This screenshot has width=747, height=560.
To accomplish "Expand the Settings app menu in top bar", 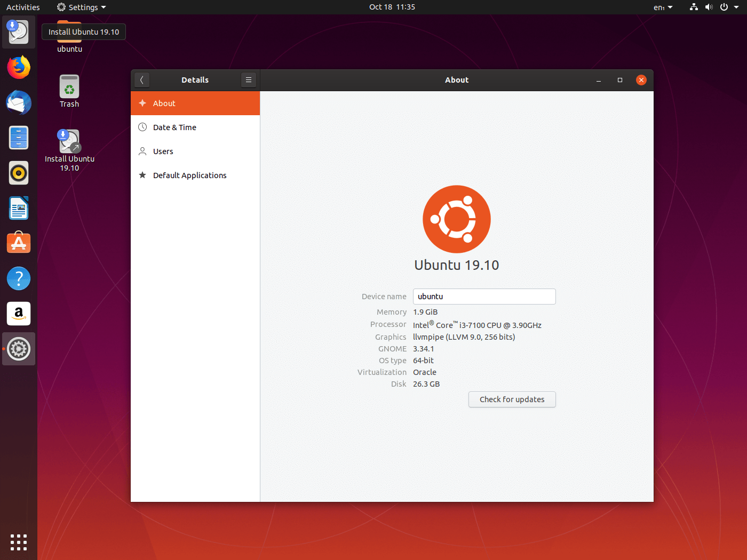I will [x=82, y=7].
